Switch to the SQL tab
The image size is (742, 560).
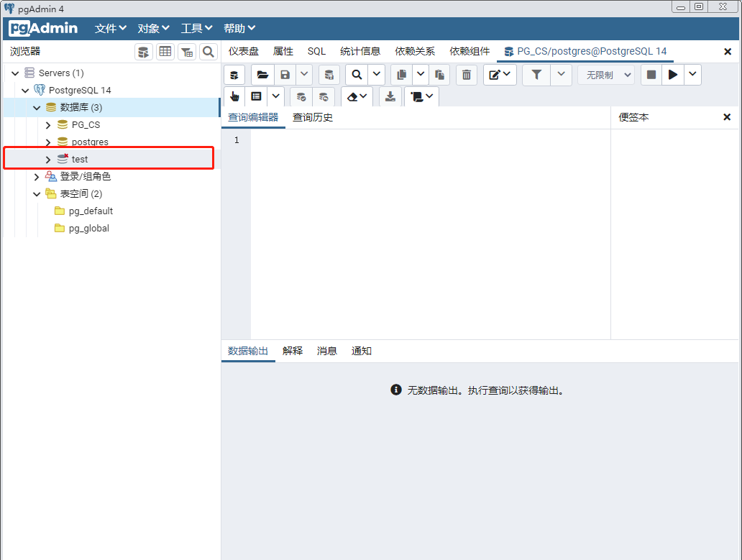[x=316, y=51]
